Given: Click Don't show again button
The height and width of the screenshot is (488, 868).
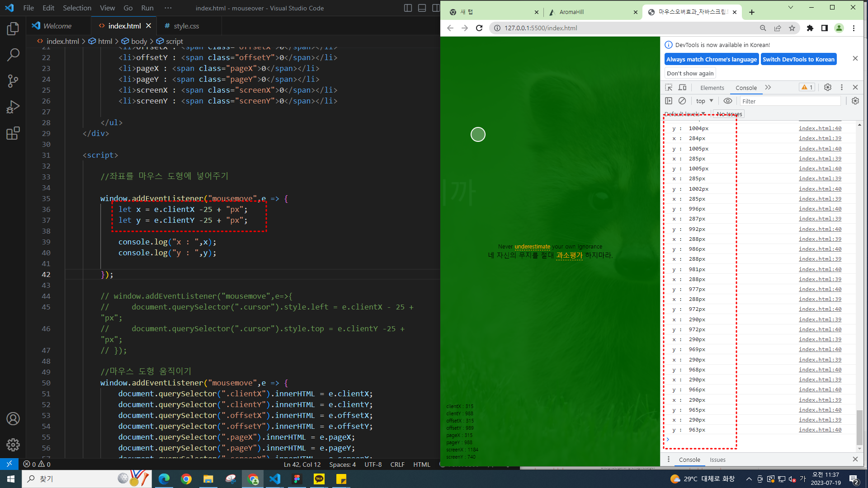Looking at the screenshot, I should 690,73.
